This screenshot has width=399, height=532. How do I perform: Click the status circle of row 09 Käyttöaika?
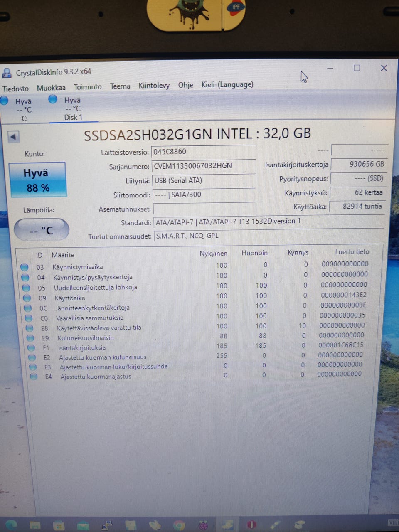pyautogui.click(x=27, y=298)
